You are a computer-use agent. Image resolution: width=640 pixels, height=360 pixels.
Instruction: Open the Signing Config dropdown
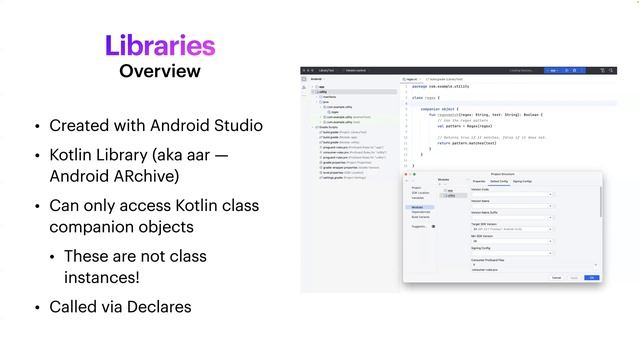[x=512, y=253]
